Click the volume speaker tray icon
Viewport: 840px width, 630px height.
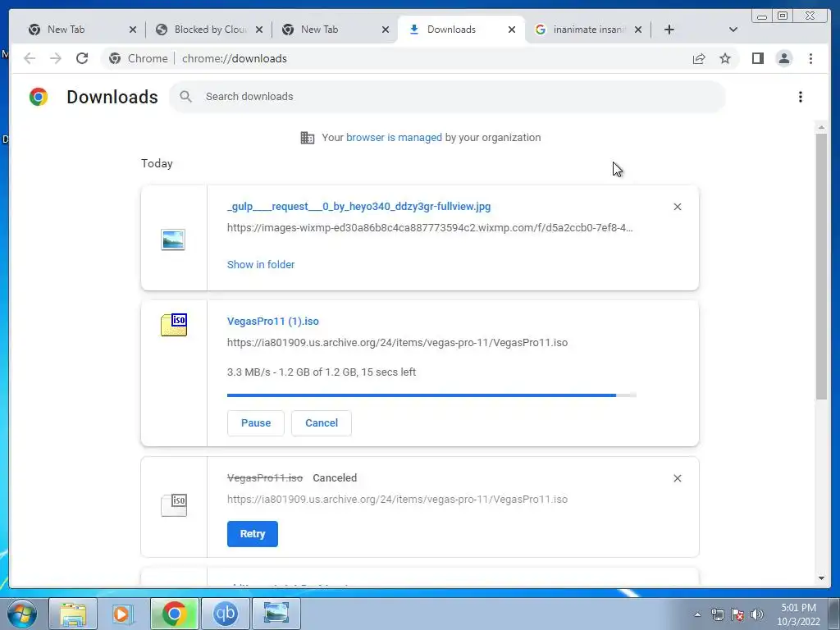point(756,614)
